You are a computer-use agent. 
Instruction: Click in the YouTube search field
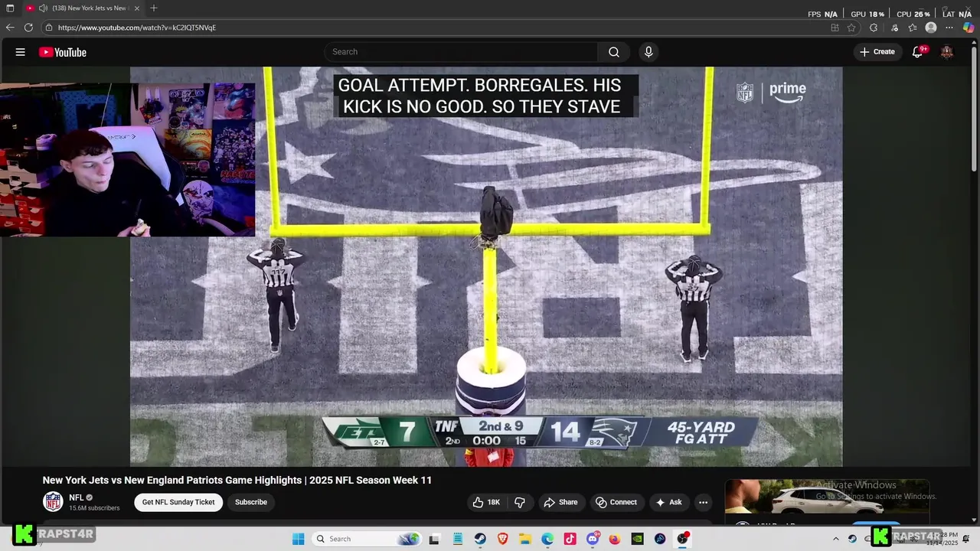coord(461,52)
